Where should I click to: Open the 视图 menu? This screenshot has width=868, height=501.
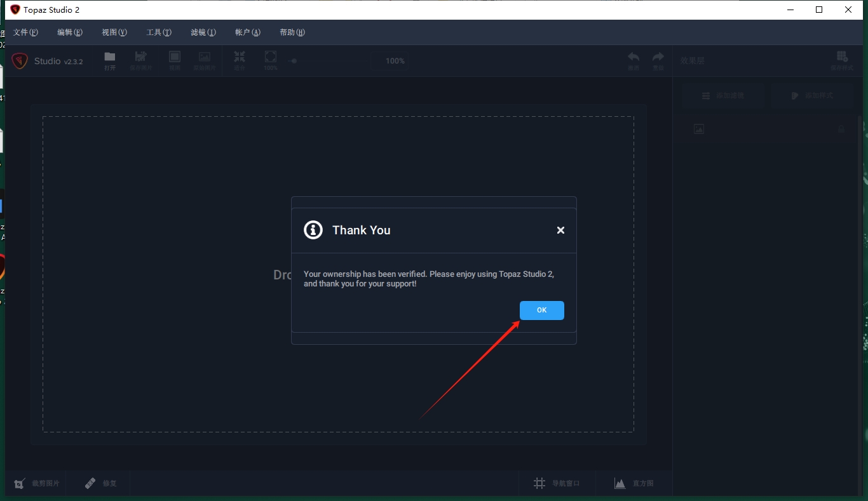[114, 32]
